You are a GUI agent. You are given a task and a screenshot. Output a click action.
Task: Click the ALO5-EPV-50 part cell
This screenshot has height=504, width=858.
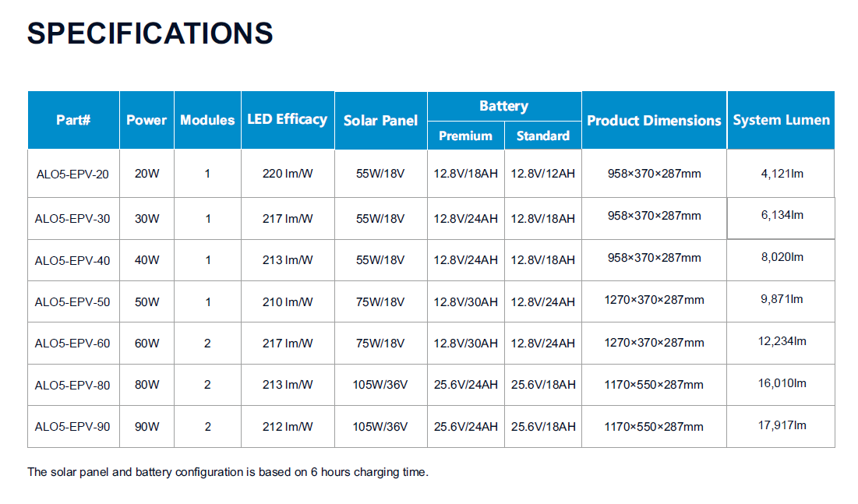[72, 301]
